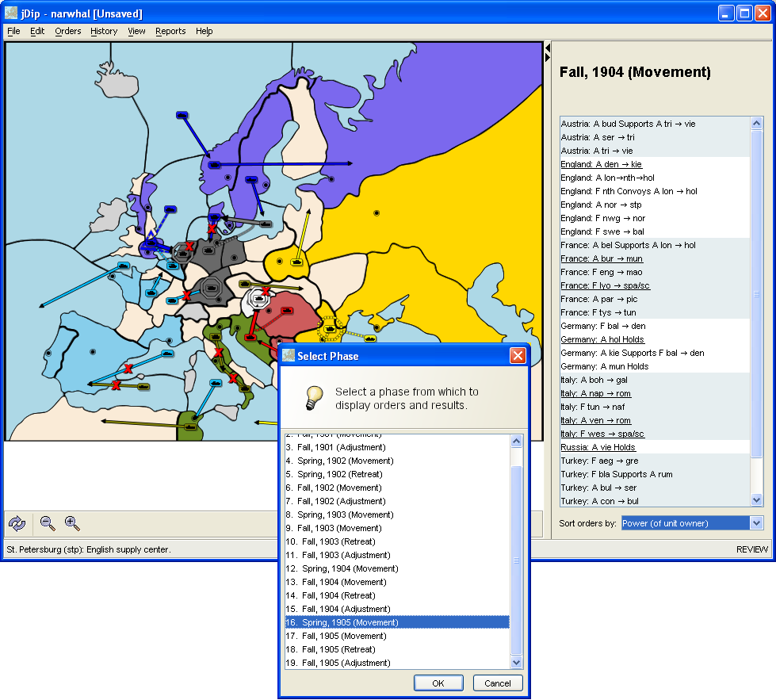776x700 pixels.
Task: Click phase list scroll down arrow
Action: point(516,663)
